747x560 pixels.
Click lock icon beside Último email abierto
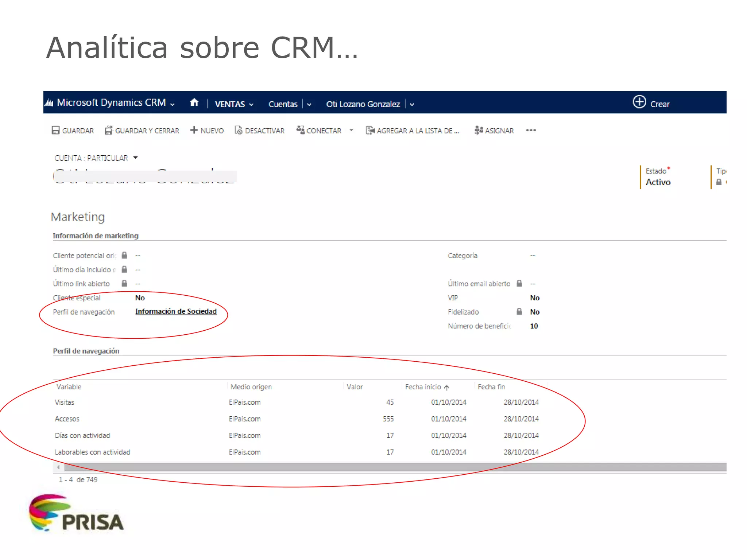pos(519,283)
